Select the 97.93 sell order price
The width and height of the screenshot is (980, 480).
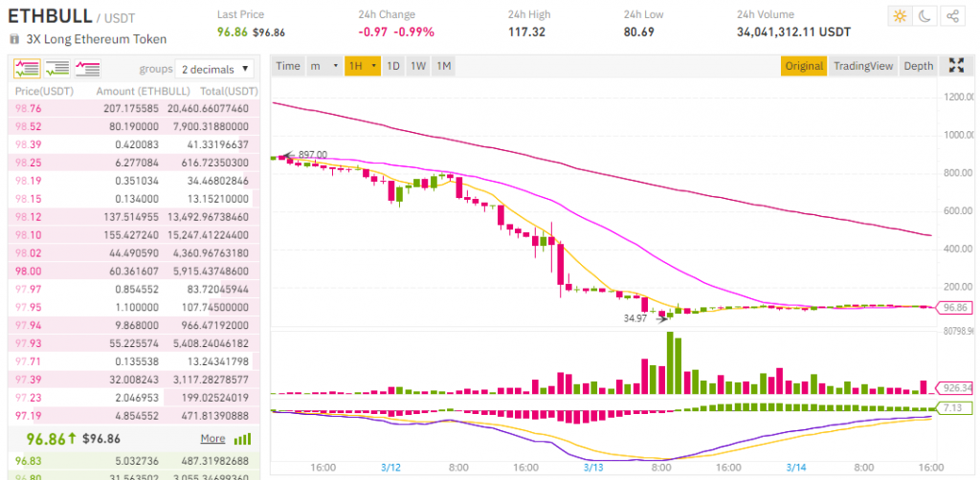[x=27, y=344]
